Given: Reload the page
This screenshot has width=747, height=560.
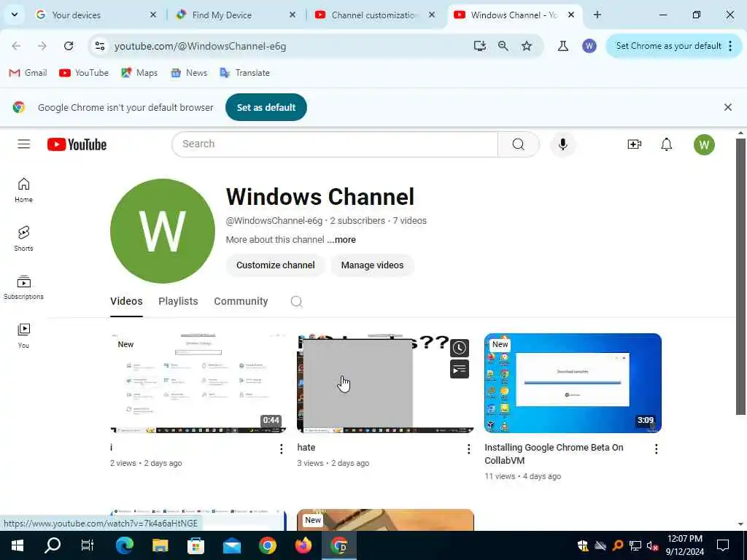Looking at the screenshot, I should coord(69,46).
